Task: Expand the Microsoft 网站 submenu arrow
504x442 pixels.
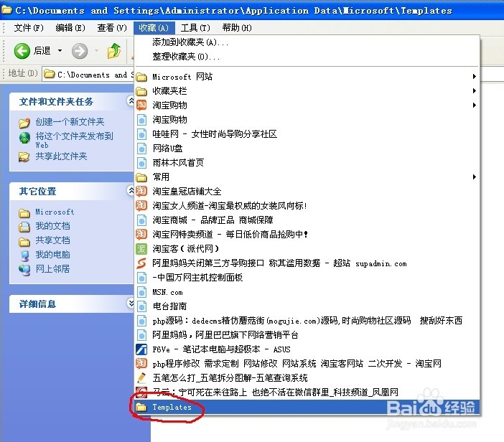Action: [x=474, y=77]
